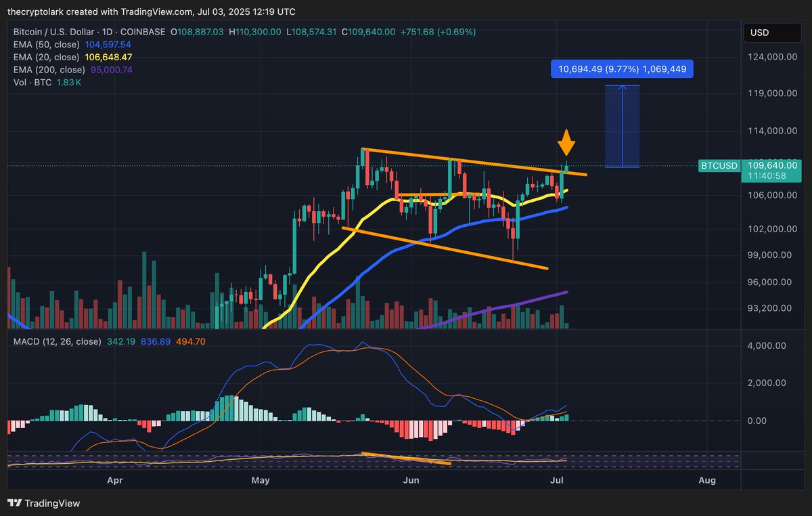Click the Jul label on time axis
This screenshot has height=516, width=812.
click(557, 481)
